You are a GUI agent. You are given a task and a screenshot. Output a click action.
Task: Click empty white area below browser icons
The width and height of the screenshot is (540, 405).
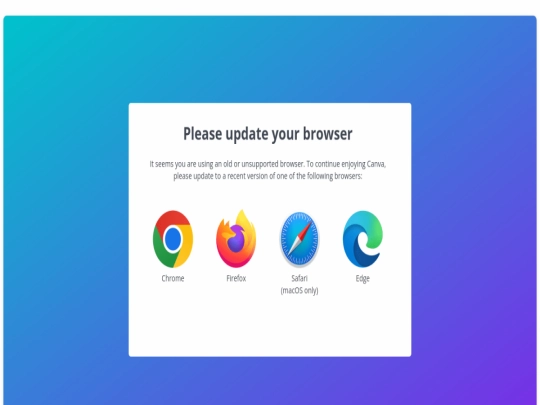tap(270, 327)
